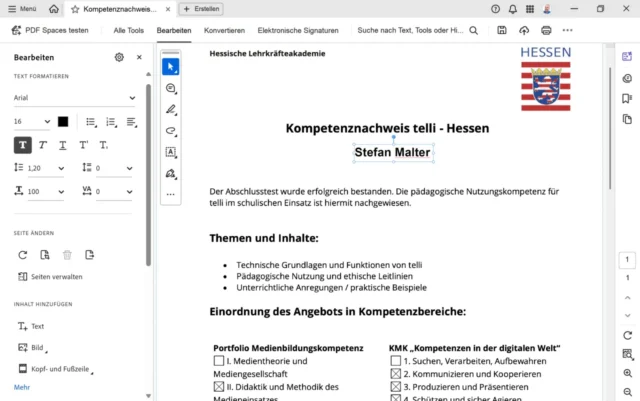640x401 pixels.
Task: Open more tools ellipsis in floating toolbar
Action: 171,194
